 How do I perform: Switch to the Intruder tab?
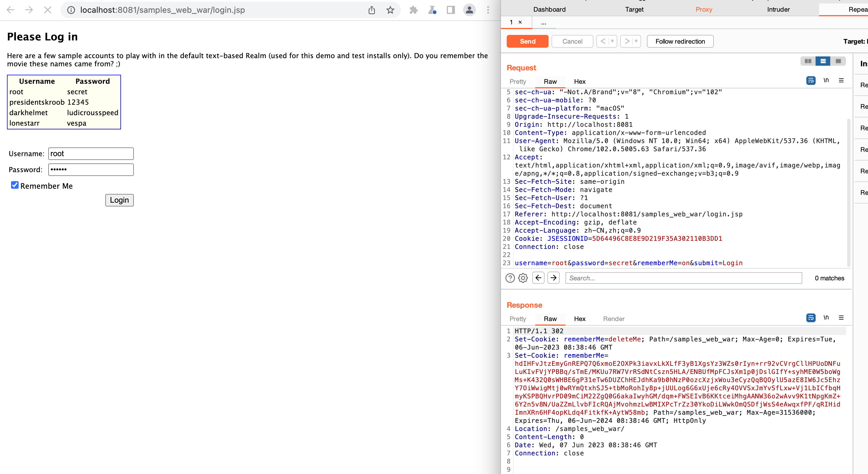[x=778, y=9]
